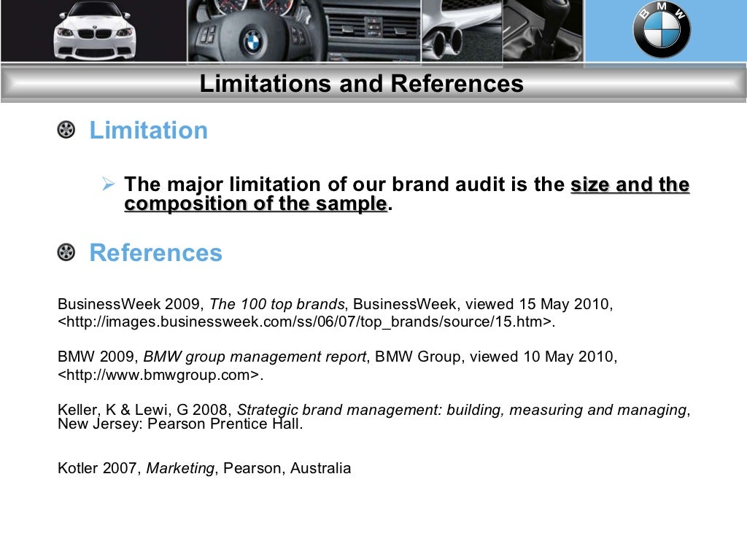
Task: Click the blue 'Limitation' heading
Action: tap(149, 130)
